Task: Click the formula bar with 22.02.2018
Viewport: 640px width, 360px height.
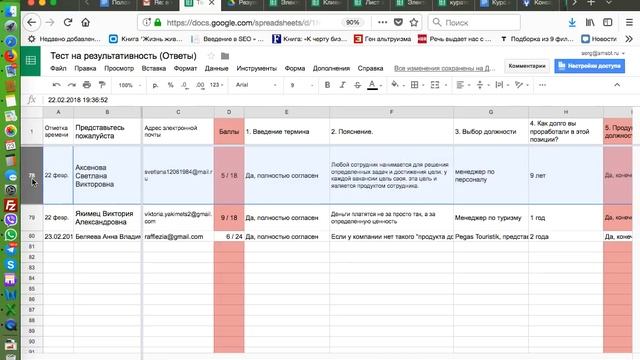Action: coord(339,100)
